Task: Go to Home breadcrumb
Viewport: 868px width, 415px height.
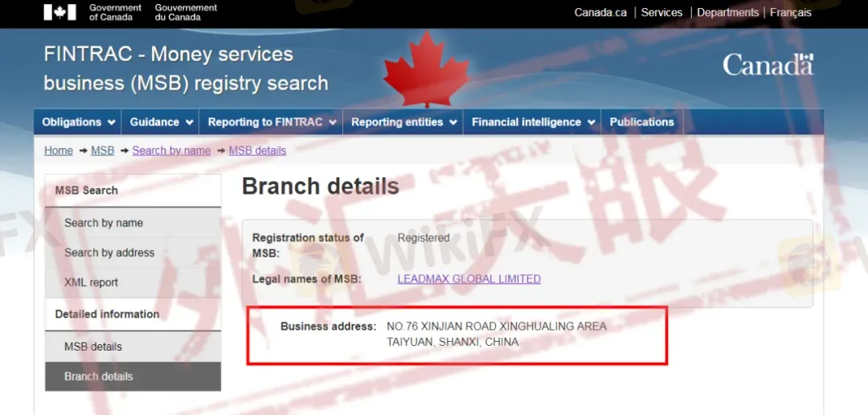Action: coord(59,150)
